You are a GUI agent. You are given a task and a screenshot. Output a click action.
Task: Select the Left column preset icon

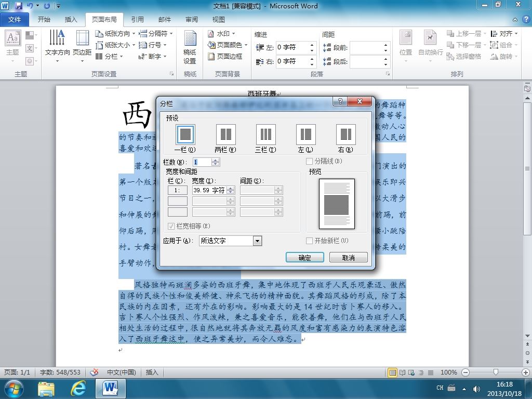(x=305, y=135)
